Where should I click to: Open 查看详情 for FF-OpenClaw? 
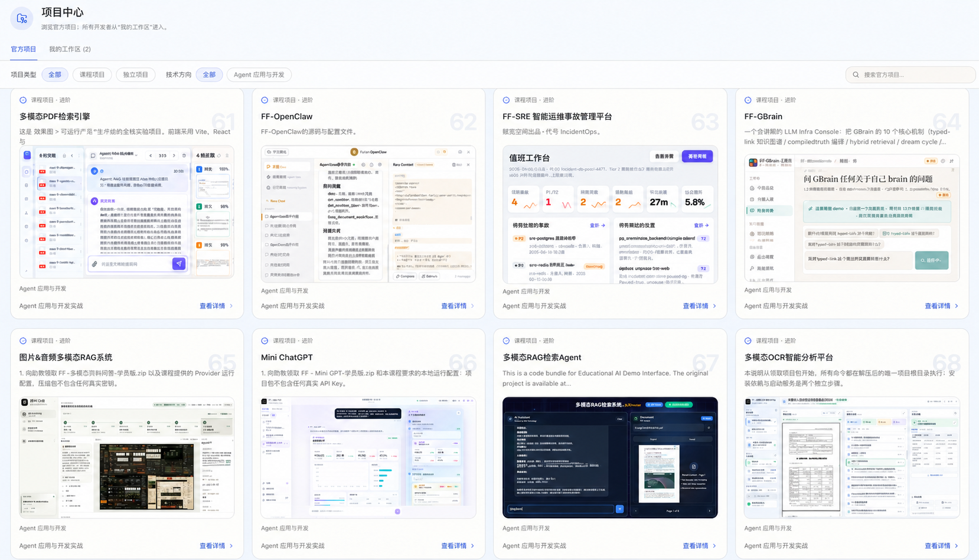[458, 306]
